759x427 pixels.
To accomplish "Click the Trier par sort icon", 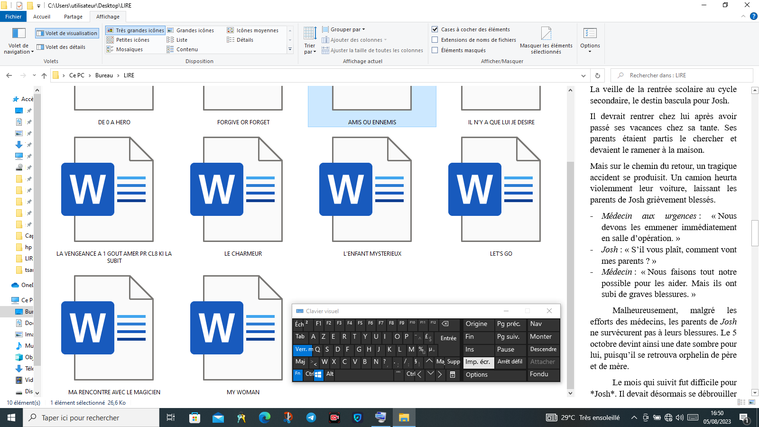I will 309,38.
